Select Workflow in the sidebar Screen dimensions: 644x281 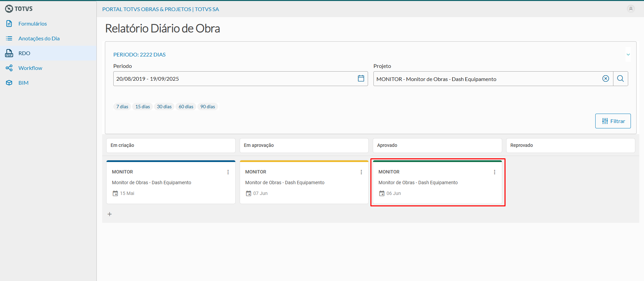[30, 68]
